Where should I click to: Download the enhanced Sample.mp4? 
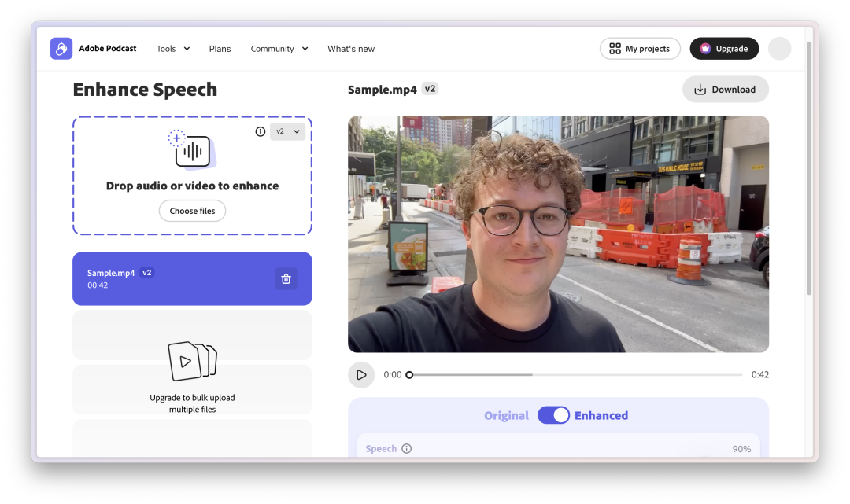(725, 90)
